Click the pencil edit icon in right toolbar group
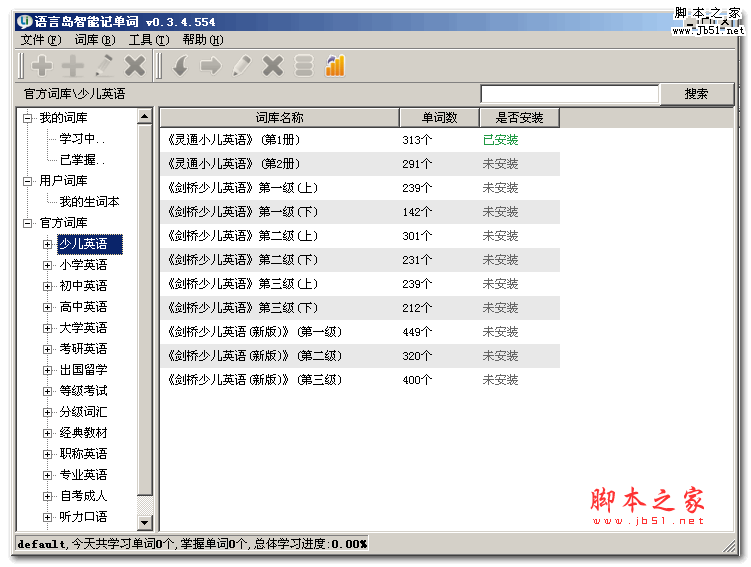This screenshot has width=751, height=567. [x=242, y=66]
